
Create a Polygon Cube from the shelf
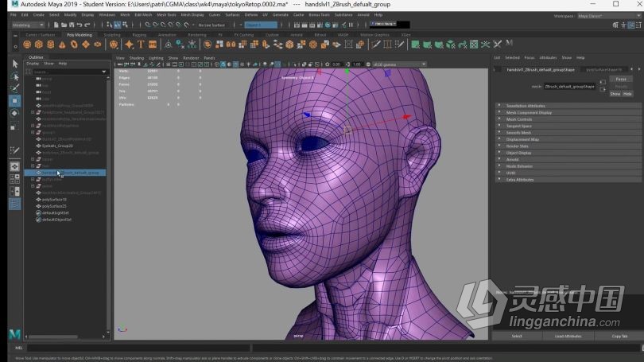(39, 45)
